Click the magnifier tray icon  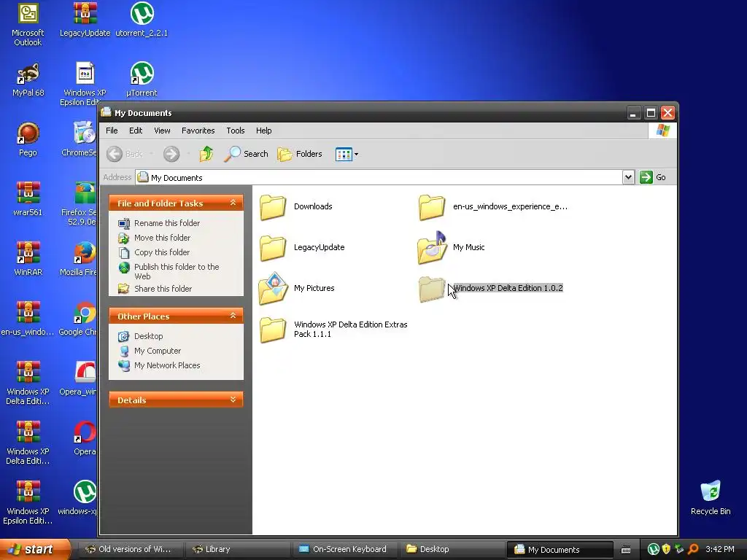pyautogui.click(x=693, y=550)
